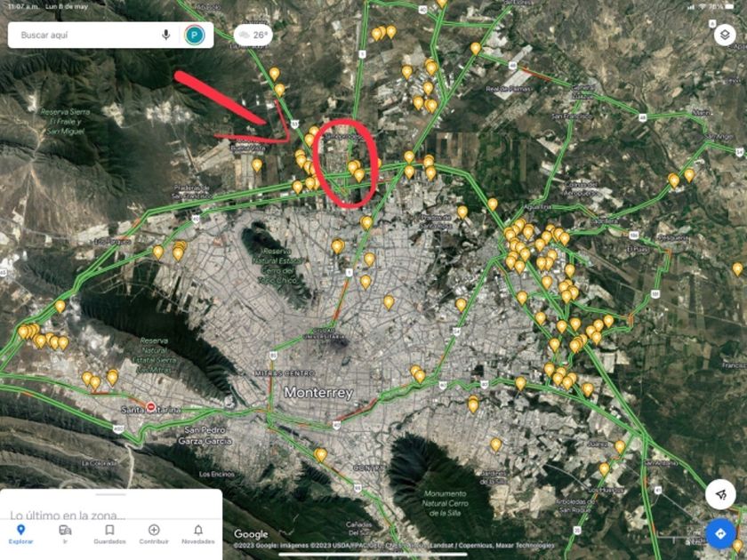Focus the Buscar aquí search field
This screenshot has width=747, height=560.
click(x=110, y=35)
